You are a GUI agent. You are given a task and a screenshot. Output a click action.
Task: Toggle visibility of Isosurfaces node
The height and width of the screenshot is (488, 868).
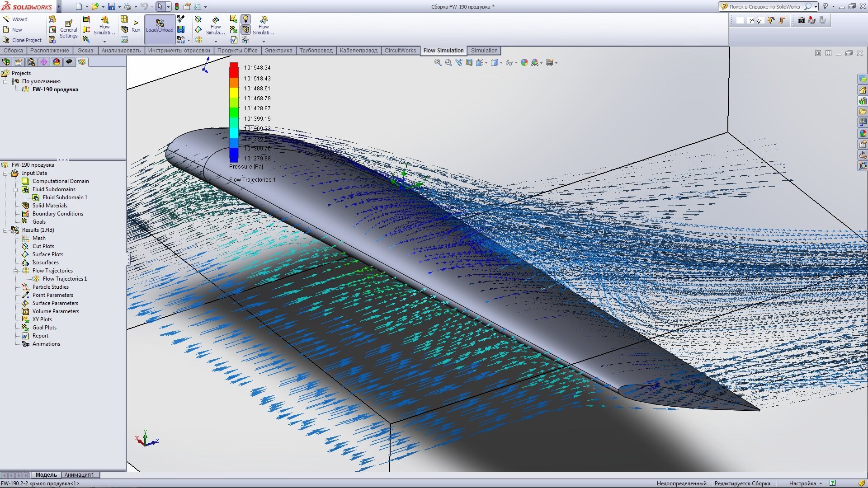pos(46,262)
